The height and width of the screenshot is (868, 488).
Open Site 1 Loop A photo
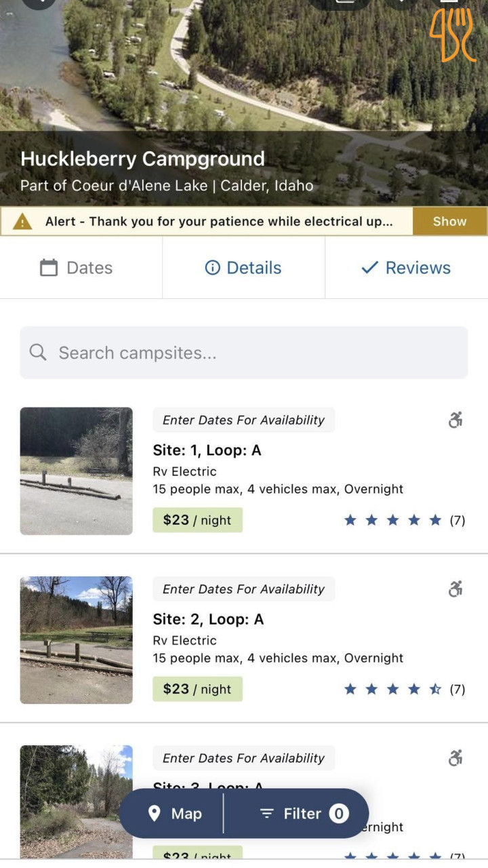76,471
